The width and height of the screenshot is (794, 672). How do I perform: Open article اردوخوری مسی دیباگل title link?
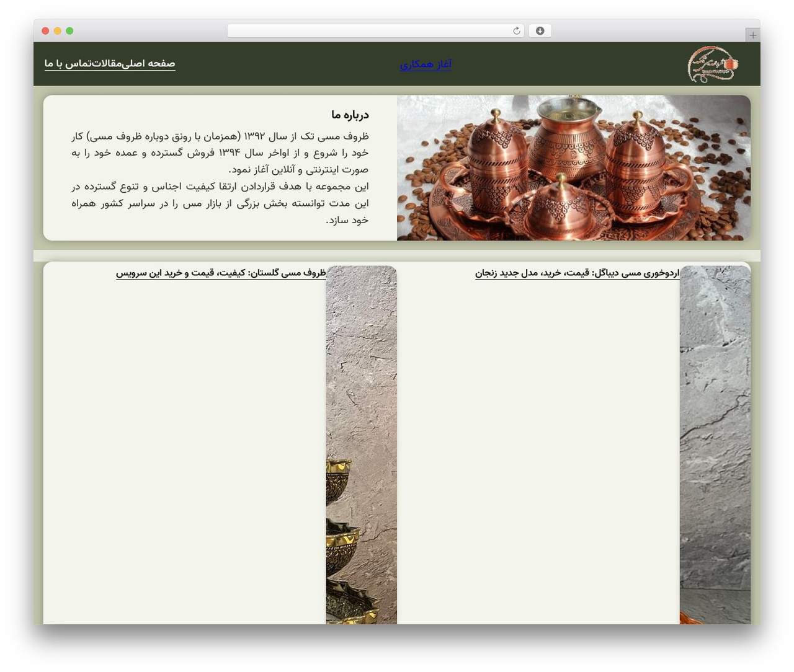pos(578,273)
